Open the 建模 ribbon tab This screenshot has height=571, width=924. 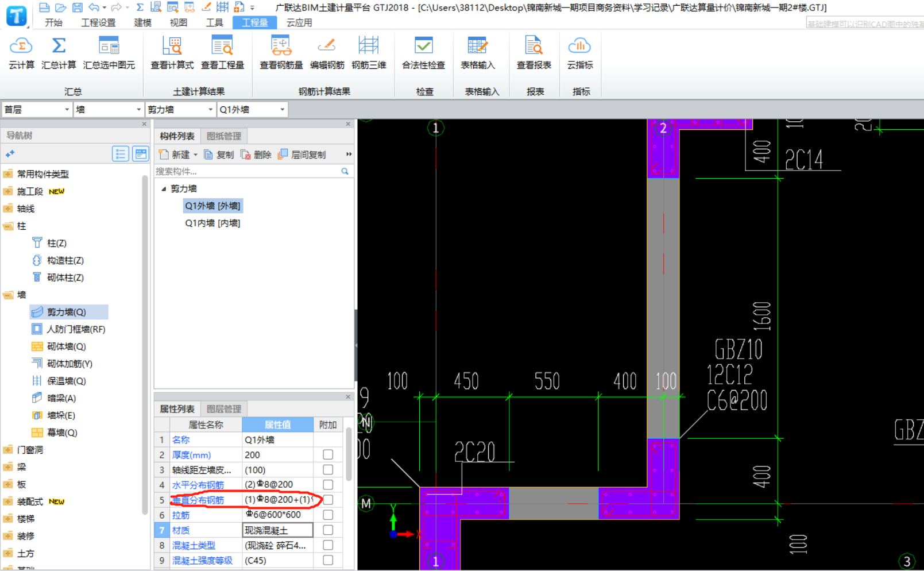(x=142, y=22)
